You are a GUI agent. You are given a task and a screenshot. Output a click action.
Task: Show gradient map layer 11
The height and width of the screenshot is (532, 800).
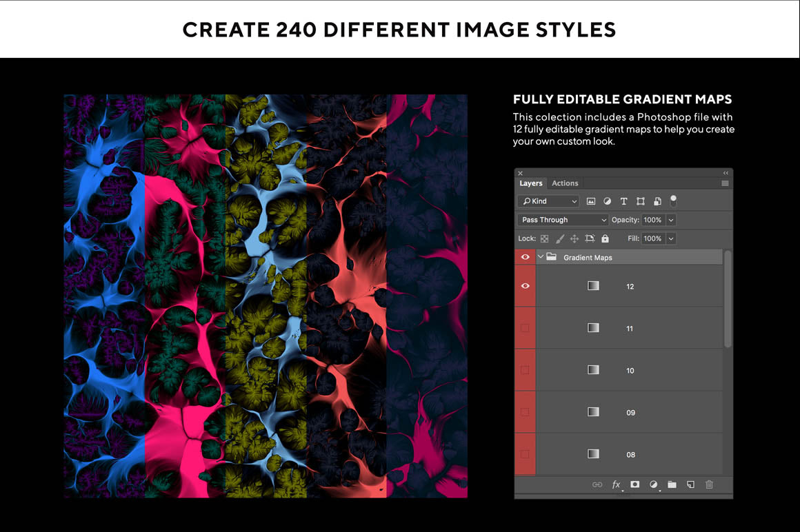(x=525, y=328)
